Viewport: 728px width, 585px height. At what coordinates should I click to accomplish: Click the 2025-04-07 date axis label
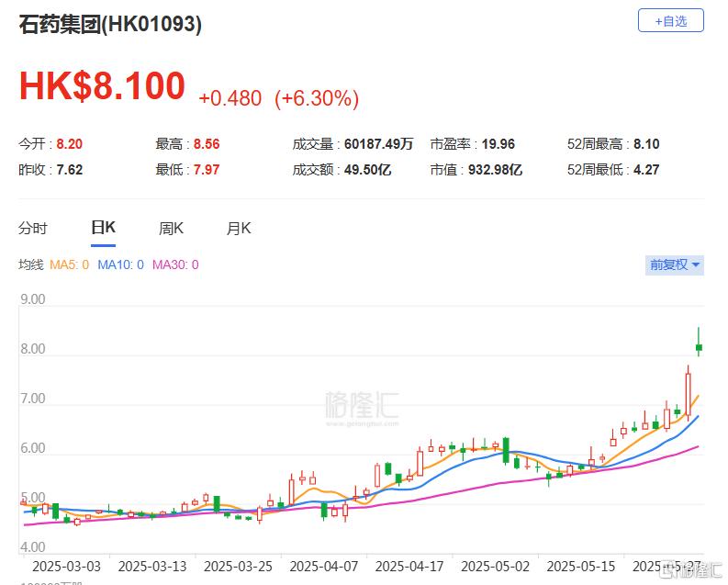pos(324,567)
